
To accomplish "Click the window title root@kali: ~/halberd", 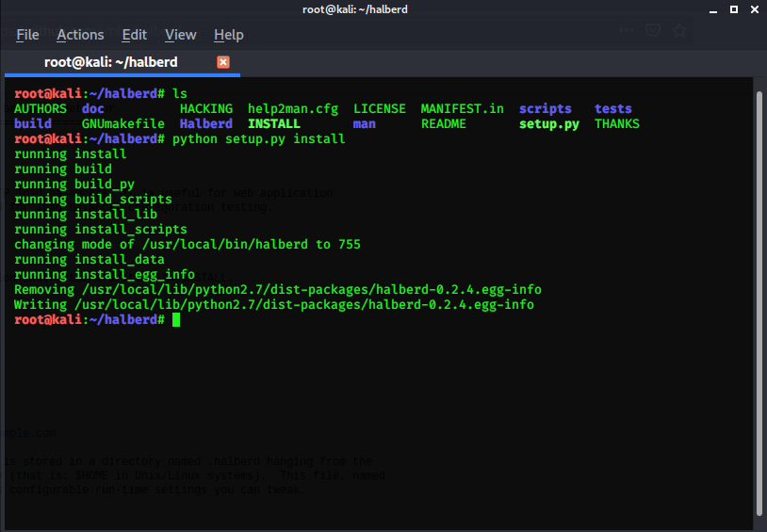I will pyautogui.click(x=355, y=9).
